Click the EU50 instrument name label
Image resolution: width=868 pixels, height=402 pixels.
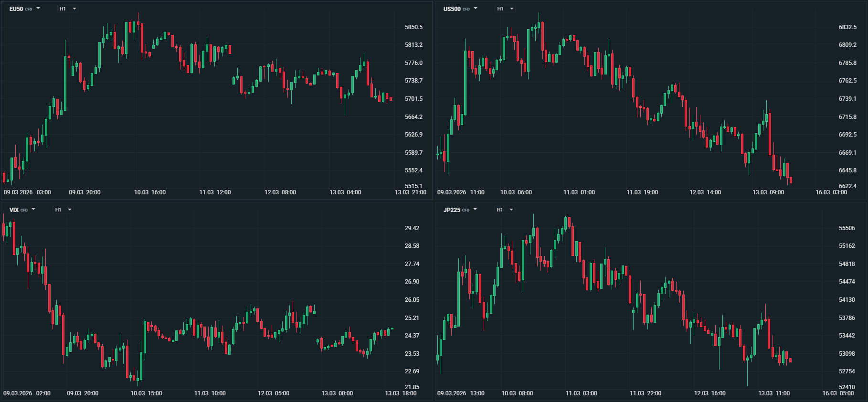pos(16,9)
